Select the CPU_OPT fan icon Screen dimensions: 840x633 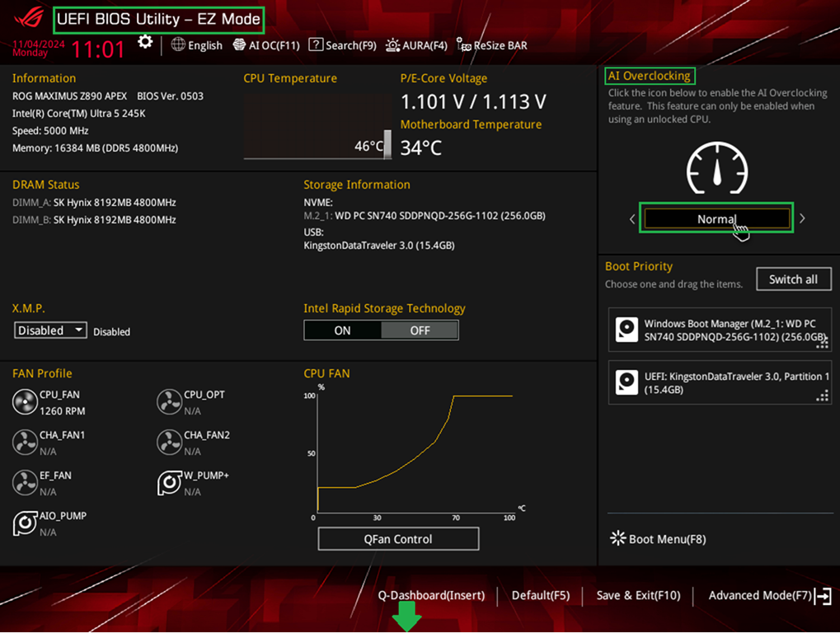(169, 402)
